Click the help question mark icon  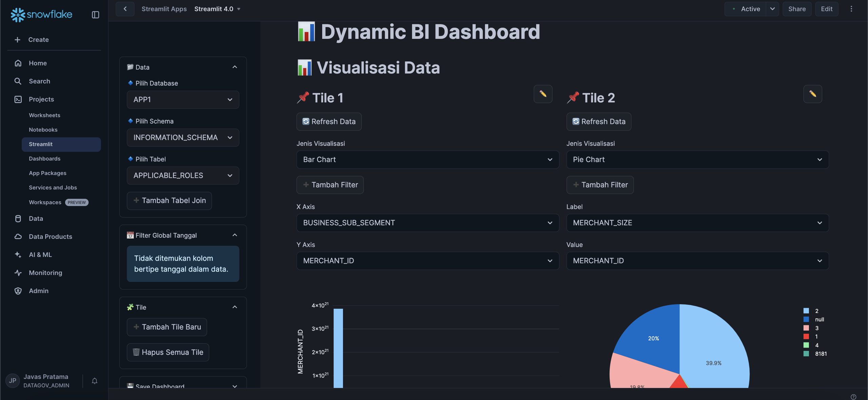click(x=853, y=397)
